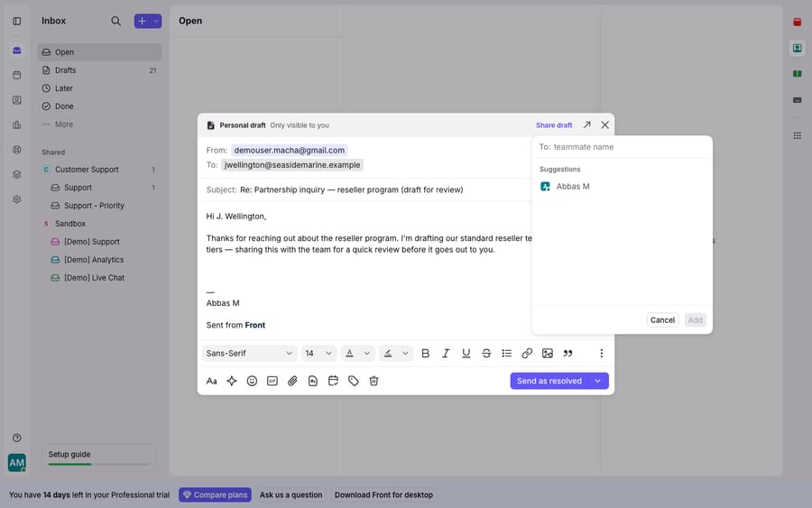Collapse the sidebar with panel icon
Image resolution: width=812 pixels, height=508 pixels.
tap(17, 21)
